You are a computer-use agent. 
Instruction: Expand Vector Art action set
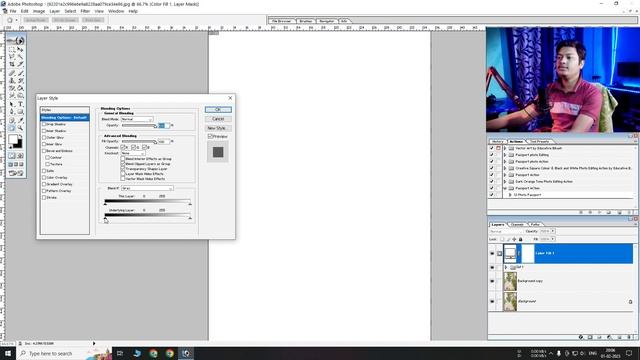[x=505, y=148]
